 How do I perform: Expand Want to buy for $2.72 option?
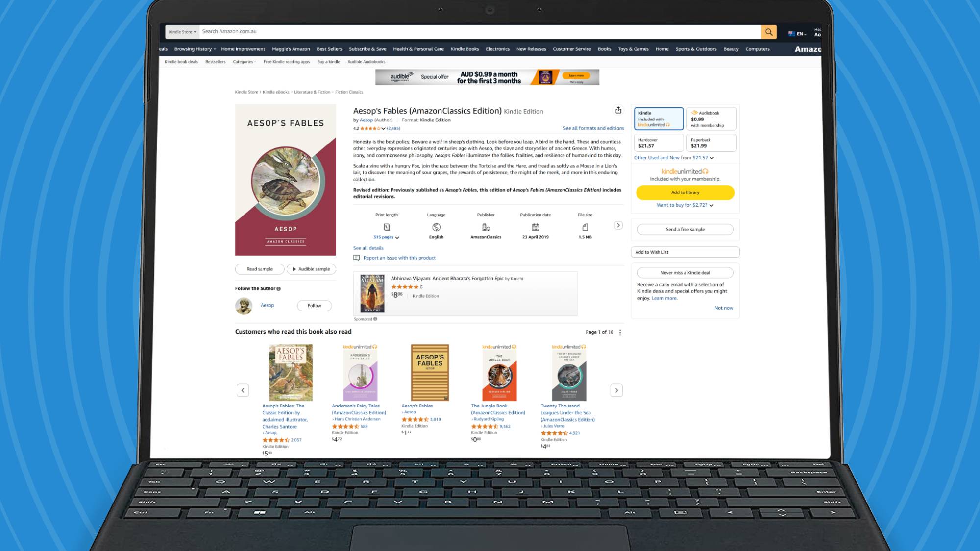coord(685,205)
